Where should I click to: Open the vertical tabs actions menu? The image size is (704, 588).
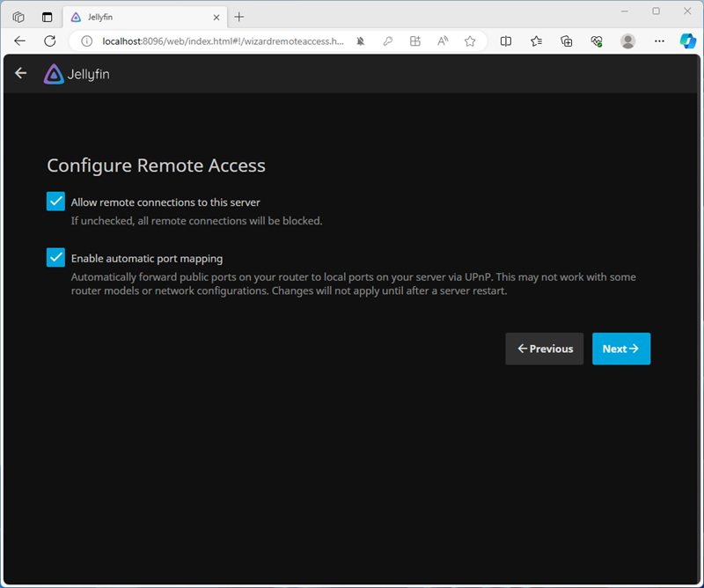47,17
